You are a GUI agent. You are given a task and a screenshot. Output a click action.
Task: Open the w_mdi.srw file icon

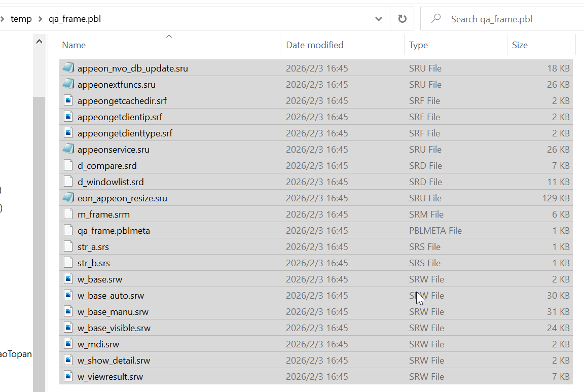(68, 344)
